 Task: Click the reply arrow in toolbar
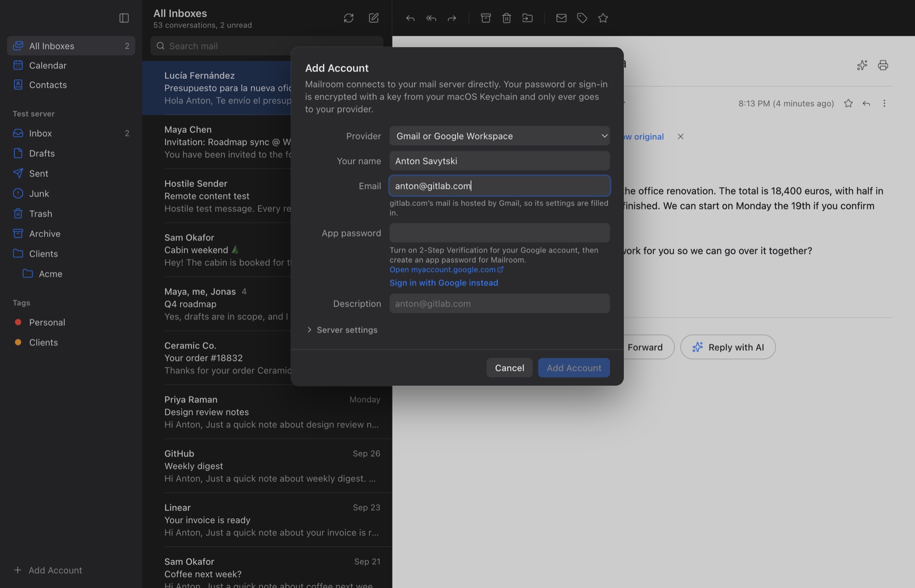click(410, 18)
